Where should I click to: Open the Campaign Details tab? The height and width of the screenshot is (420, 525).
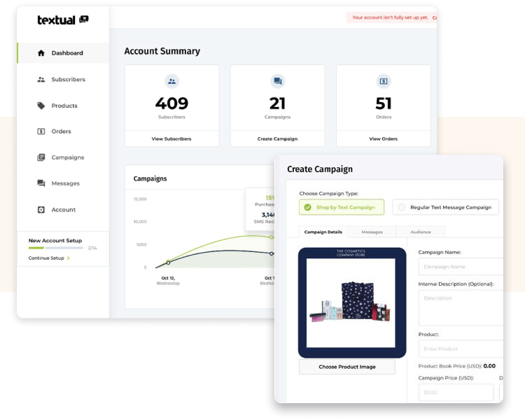pyautogui.click(x=324, y=232)
